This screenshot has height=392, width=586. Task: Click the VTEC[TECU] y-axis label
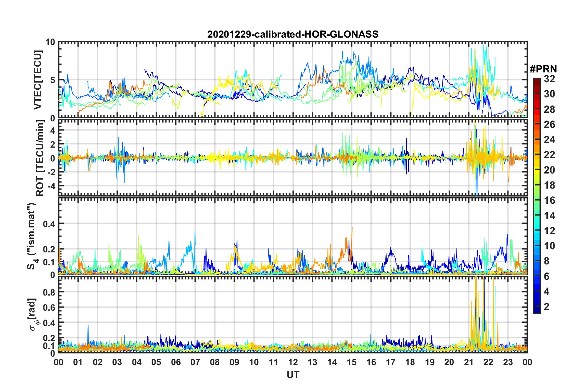[38, 80]
